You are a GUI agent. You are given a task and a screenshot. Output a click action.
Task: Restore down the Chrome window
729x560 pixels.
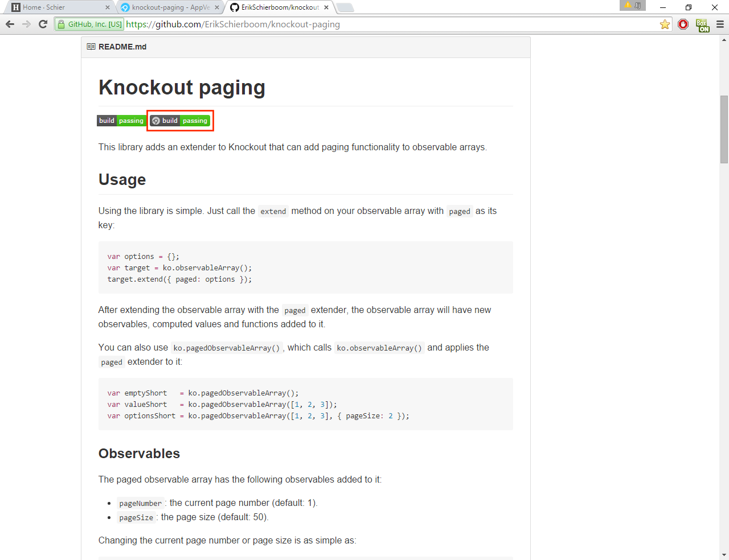point(689,7)
